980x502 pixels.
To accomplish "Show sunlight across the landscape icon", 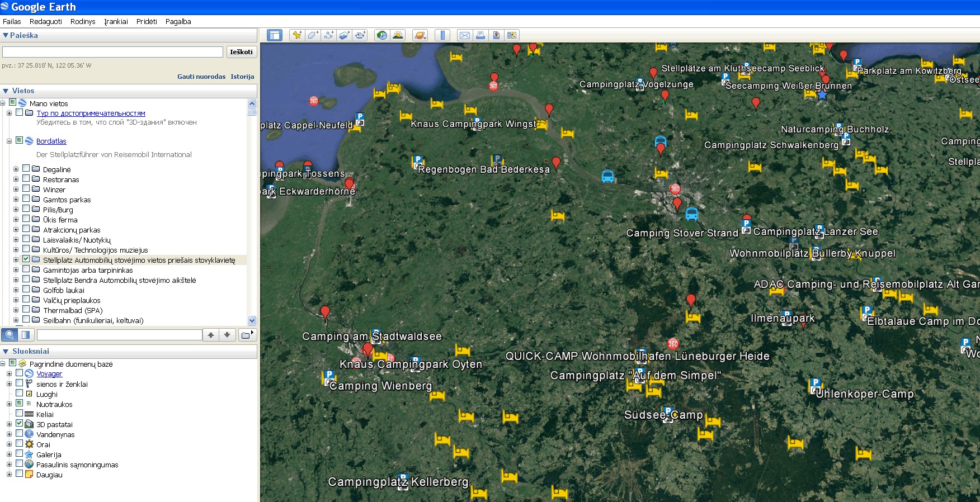I will tap(398, 35).
